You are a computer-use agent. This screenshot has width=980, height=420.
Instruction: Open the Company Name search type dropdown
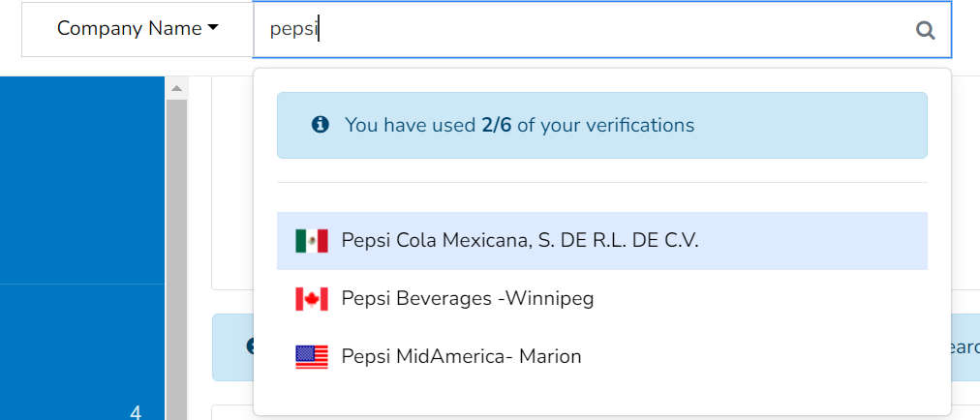pos(137,29)
